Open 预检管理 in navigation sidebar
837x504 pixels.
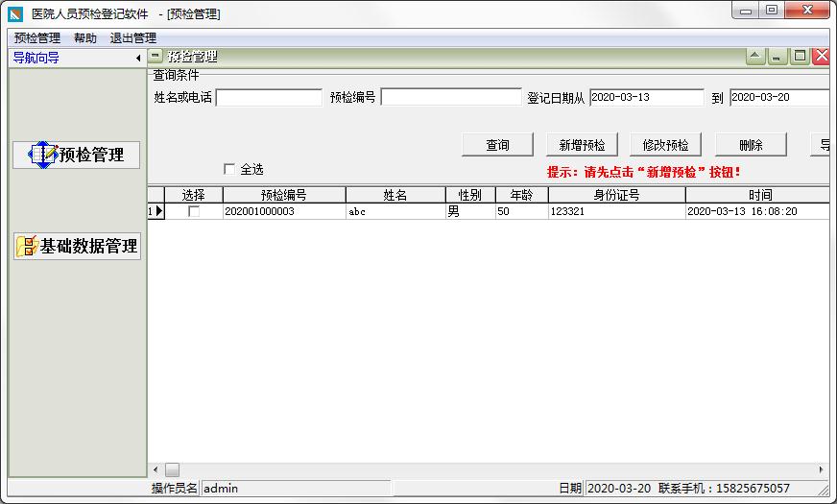pos(77,155)
